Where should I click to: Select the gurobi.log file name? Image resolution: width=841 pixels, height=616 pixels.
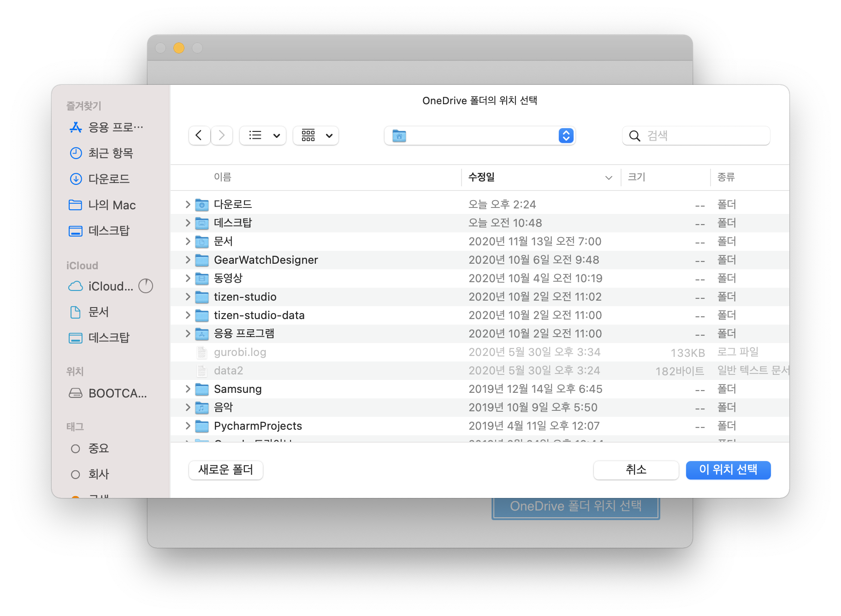pyautogui.click(x=240, y=352)
